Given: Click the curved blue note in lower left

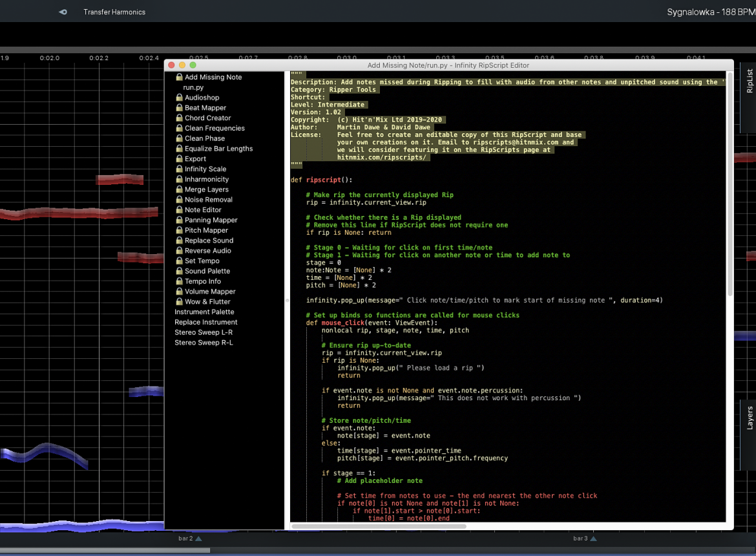Looking at the screenshot, I should [45, 455].
